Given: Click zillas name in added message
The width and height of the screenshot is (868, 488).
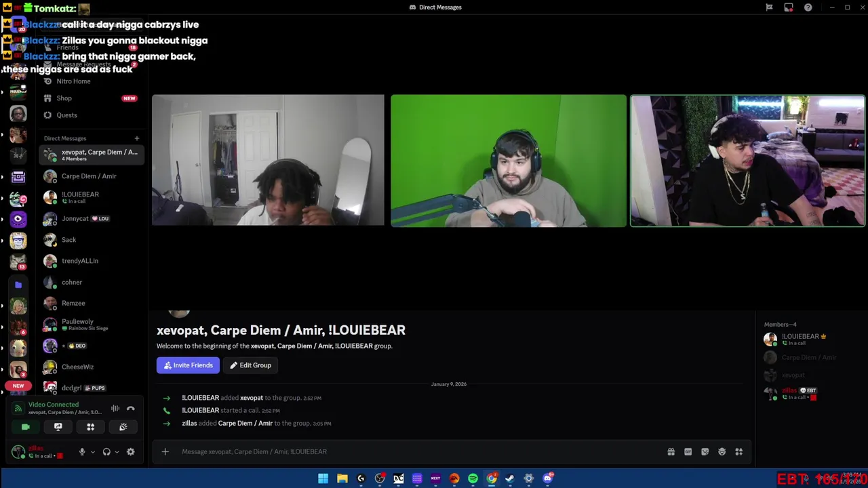Looking at the screenshot, I should pyautogui.click(x=189, y=424).
